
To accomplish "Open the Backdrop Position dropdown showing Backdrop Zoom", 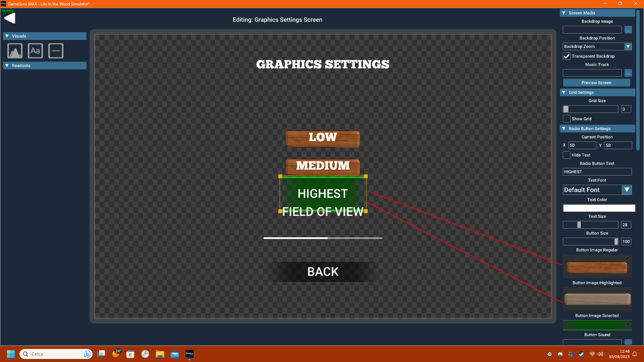I will tap(627, 46).
